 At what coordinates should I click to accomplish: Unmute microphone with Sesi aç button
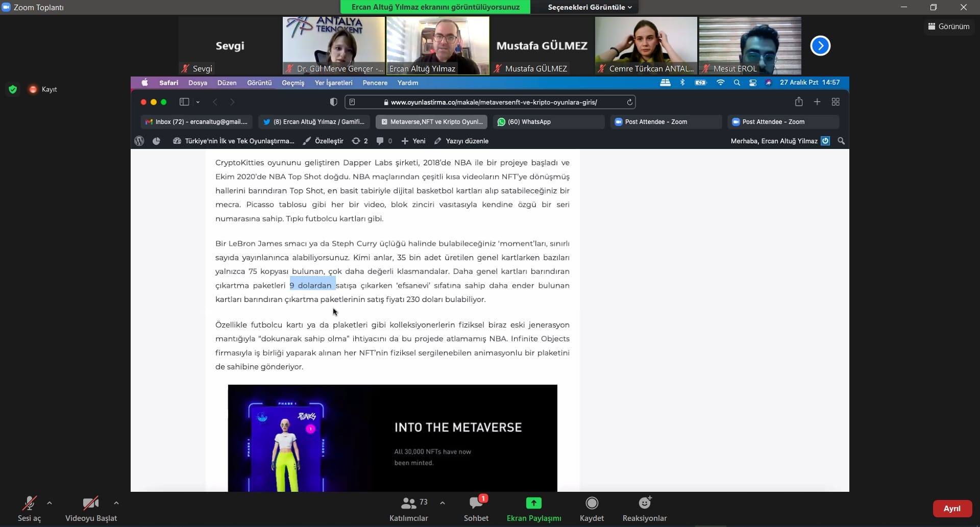tap(29, 509)
